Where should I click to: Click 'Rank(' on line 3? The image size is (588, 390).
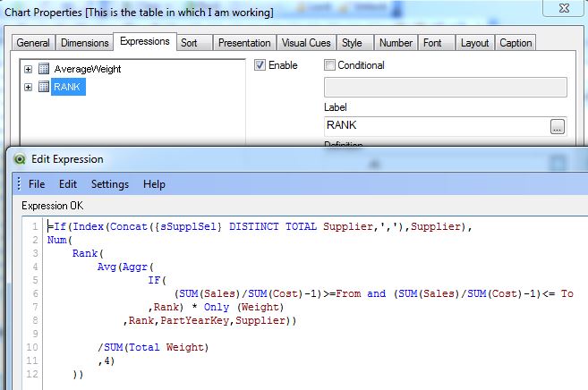coord(88,253)
